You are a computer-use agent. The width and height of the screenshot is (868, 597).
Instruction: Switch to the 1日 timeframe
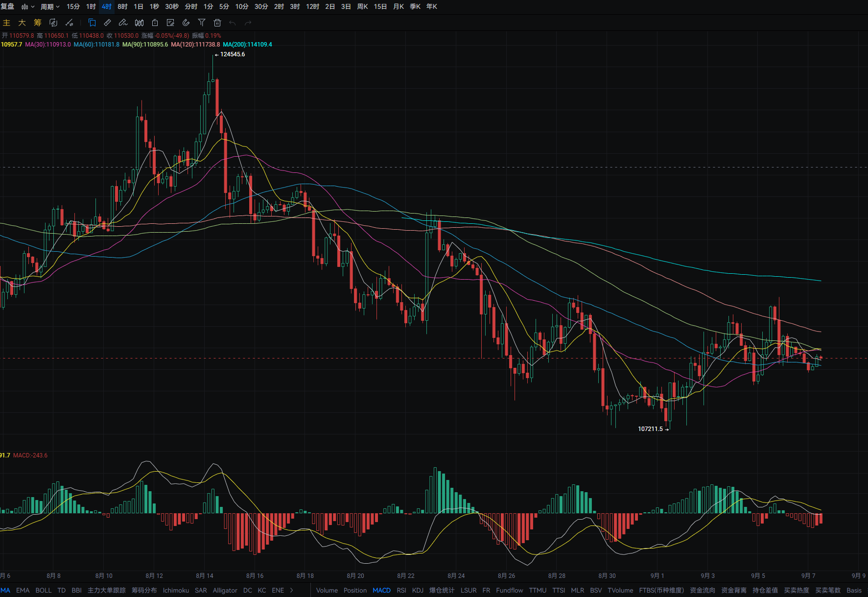tap(139, 7)
